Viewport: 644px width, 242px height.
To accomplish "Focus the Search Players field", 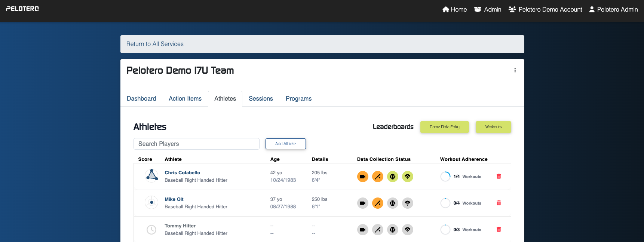I will coord(196,144).
